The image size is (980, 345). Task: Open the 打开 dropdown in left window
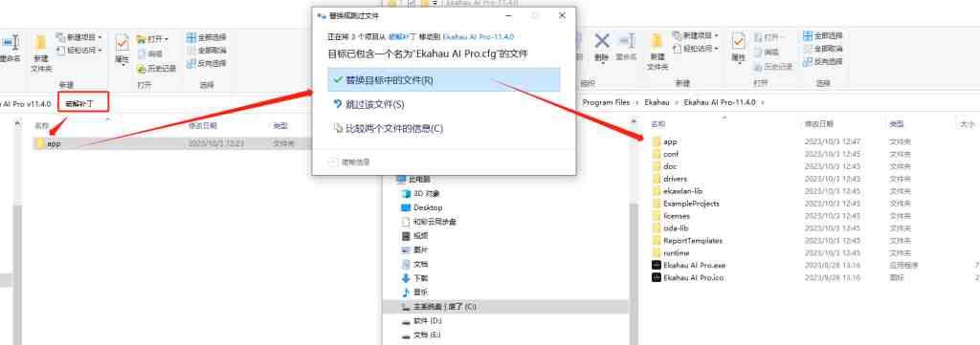(152, 38)
